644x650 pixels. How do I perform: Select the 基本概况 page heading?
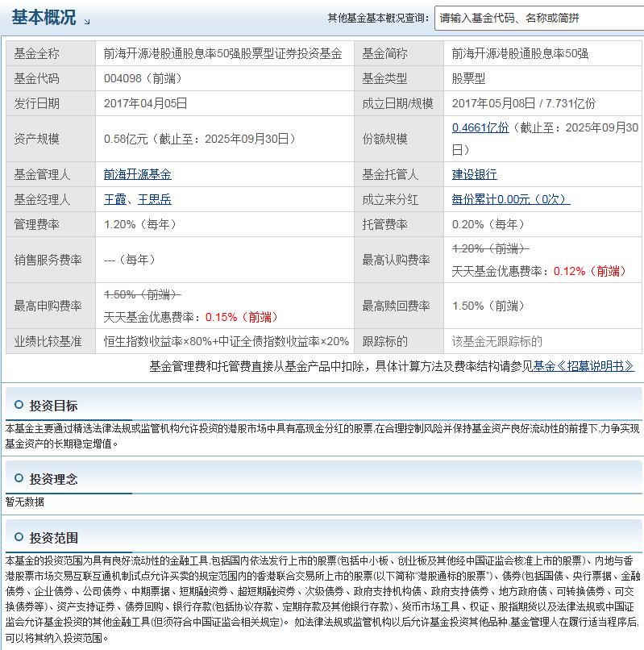pyautogui.click(x=44, y=18)
